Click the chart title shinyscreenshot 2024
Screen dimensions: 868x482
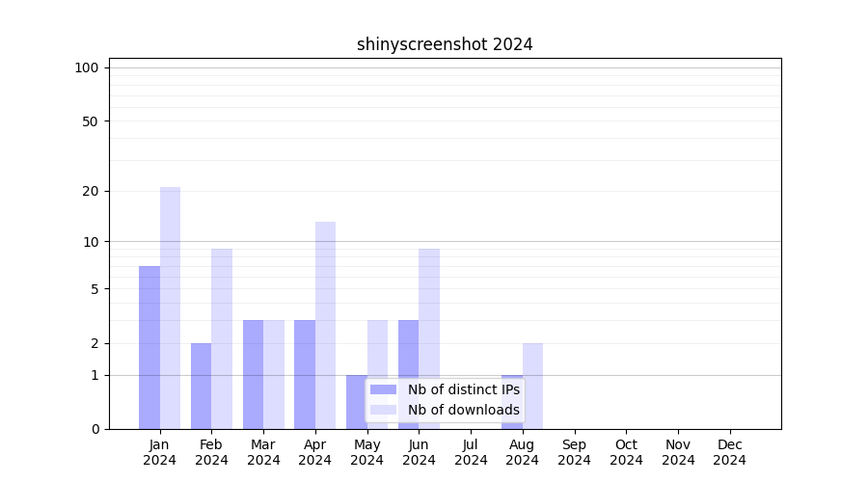(445, 44)
